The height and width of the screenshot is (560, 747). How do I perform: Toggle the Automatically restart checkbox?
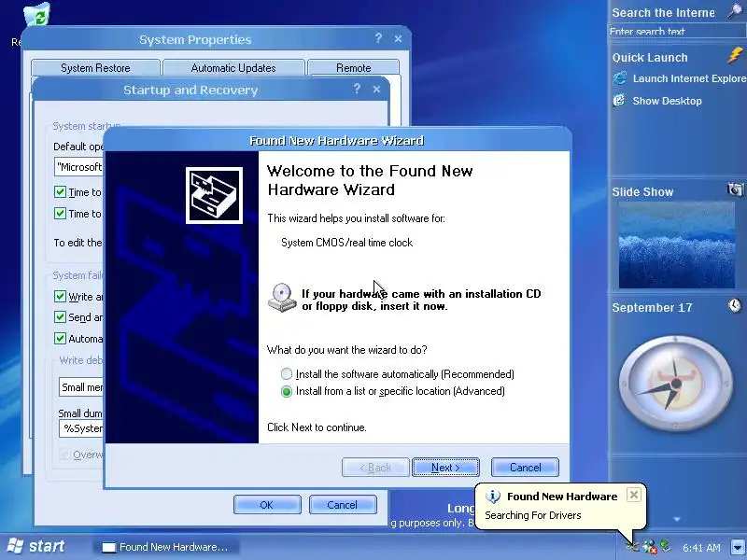click(x=60, y=339)
